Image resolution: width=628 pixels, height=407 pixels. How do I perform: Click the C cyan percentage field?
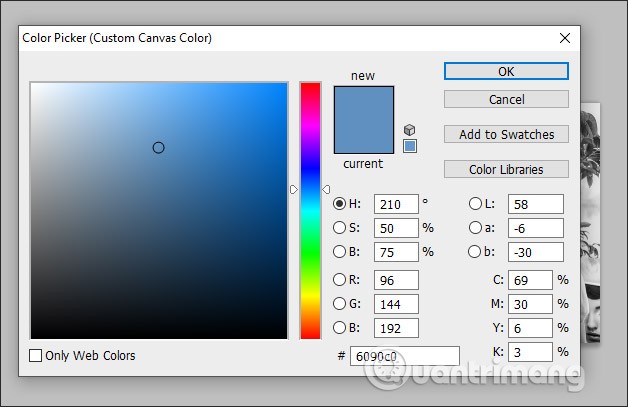click(x=530, y=280)
